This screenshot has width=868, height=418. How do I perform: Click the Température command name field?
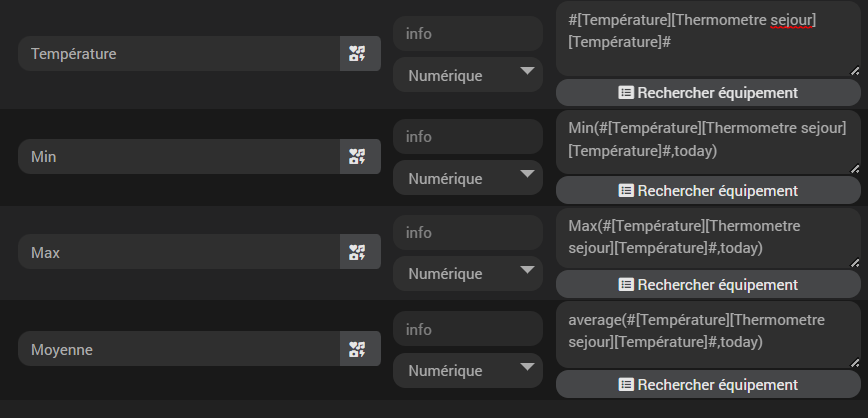pyautogui.click(x=180, y=54)
